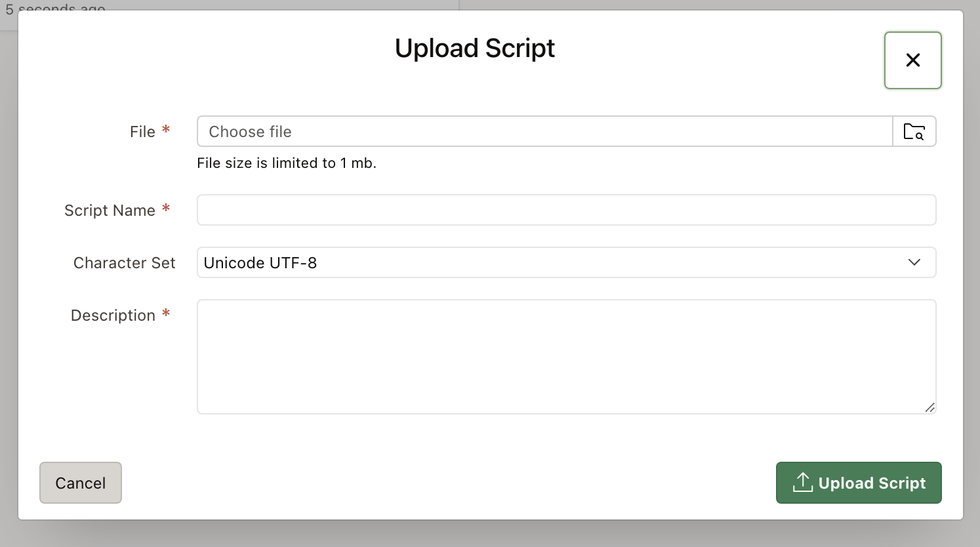
Task: Click the Character Set label
Action: (x=124, y=263)
